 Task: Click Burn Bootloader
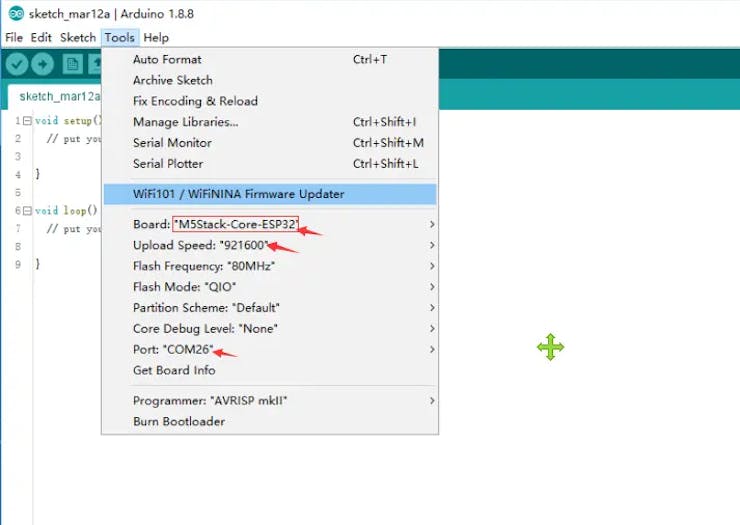point(270,421)
